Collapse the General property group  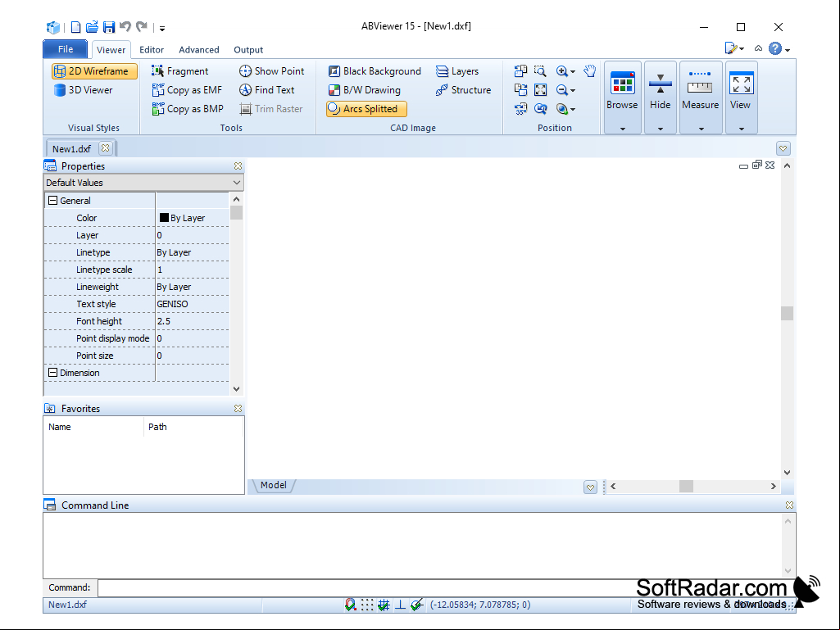(x=52, y=201)
